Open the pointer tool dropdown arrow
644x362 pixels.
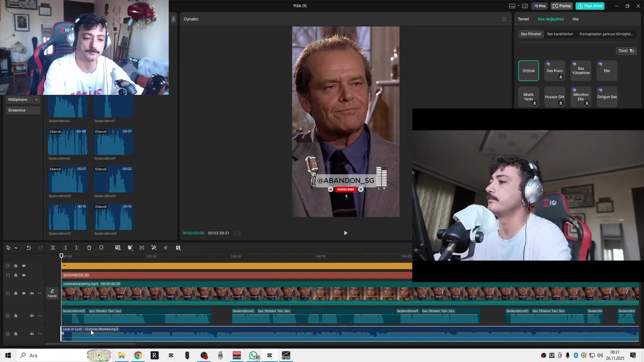pos(16,248)
